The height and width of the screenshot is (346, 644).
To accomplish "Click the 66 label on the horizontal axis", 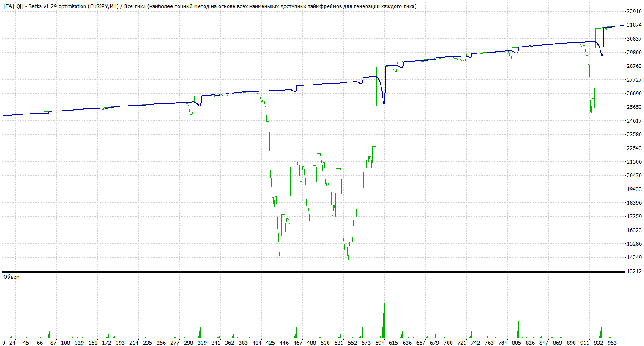I will point(40,343).
